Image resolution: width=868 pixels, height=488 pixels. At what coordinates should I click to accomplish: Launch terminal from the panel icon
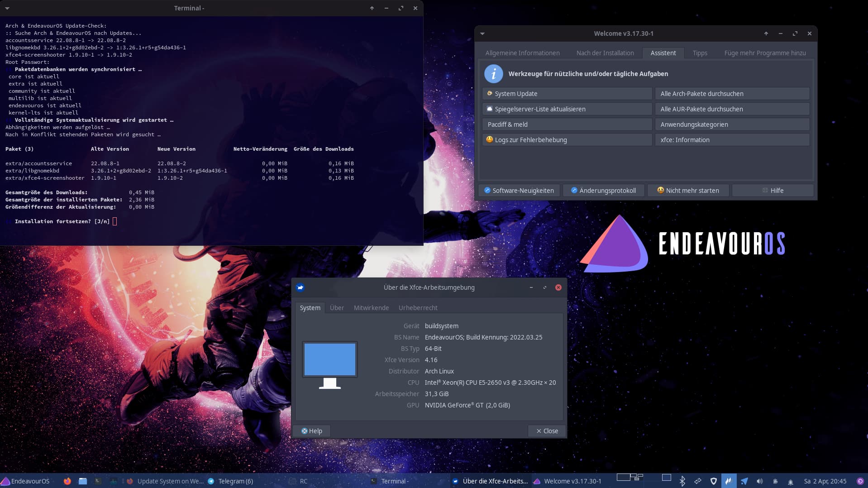(x=98, y=481)
